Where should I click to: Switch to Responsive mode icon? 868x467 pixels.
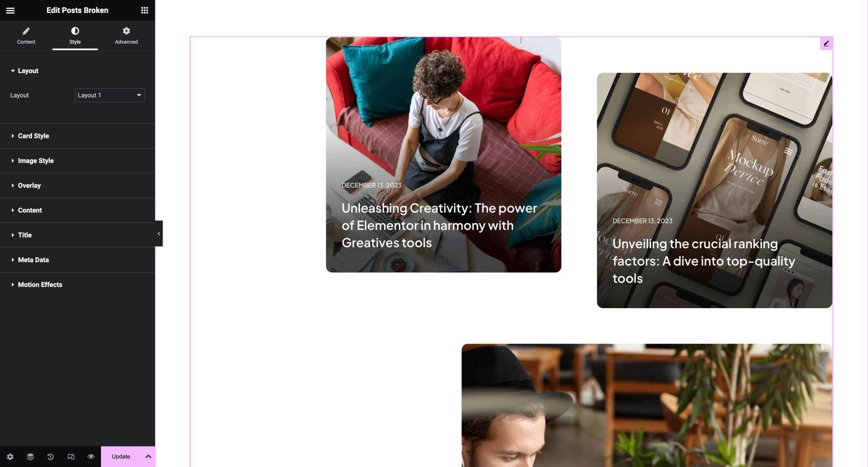[x=71, y=456]
